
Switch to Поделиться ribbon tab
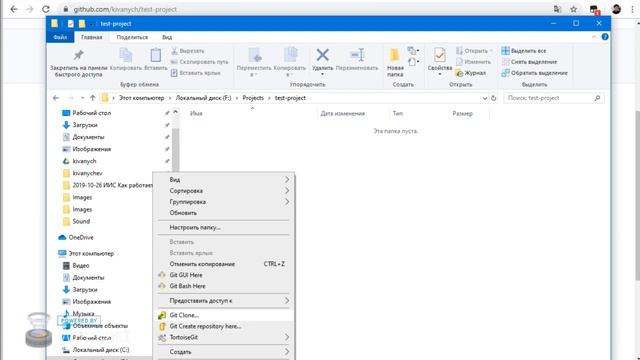tap(132, 37)
